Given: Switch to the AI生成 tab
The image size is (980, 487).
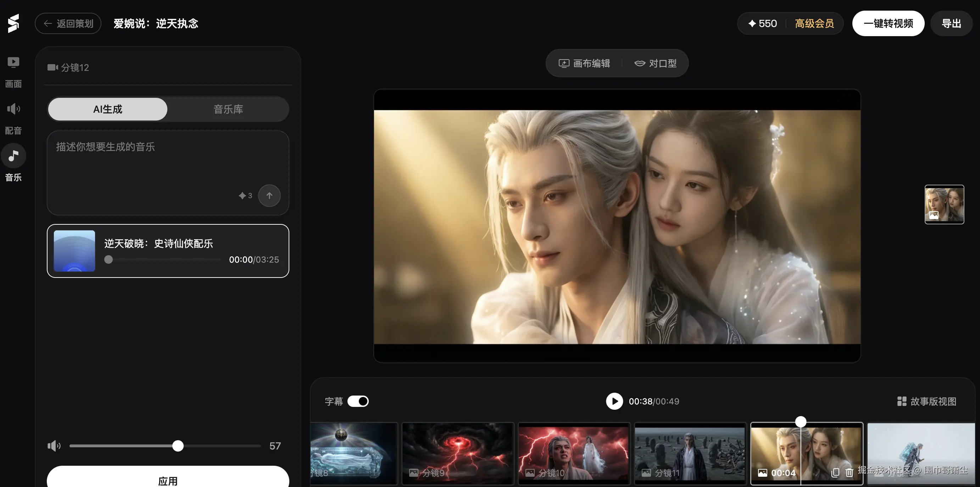Looking at the screenshot, I should tap(108, 109).
